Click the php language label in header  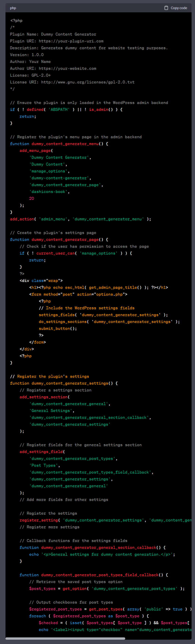click(13, 8)
